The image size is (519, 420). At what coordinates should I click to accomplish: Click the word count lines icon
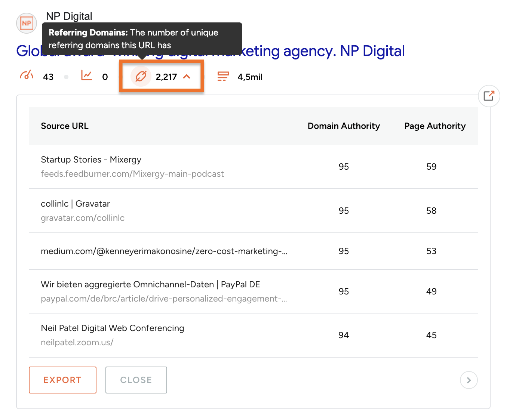pos(223,76)
